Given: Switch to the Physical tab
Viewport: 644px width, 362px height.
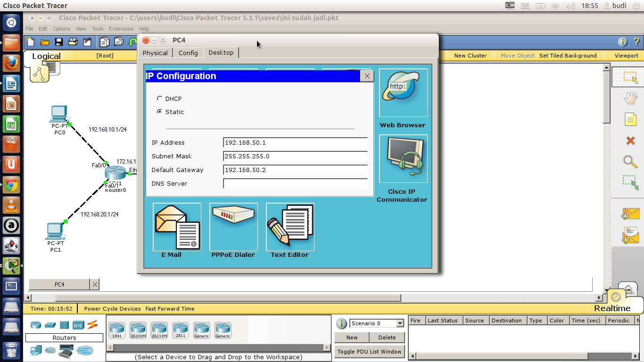Looking at the screenshot, I should pos(155,53).
